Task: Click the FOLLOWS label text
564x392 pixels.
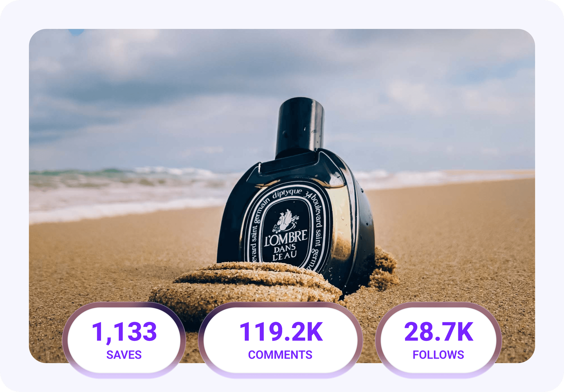Action: click(438, 355)
